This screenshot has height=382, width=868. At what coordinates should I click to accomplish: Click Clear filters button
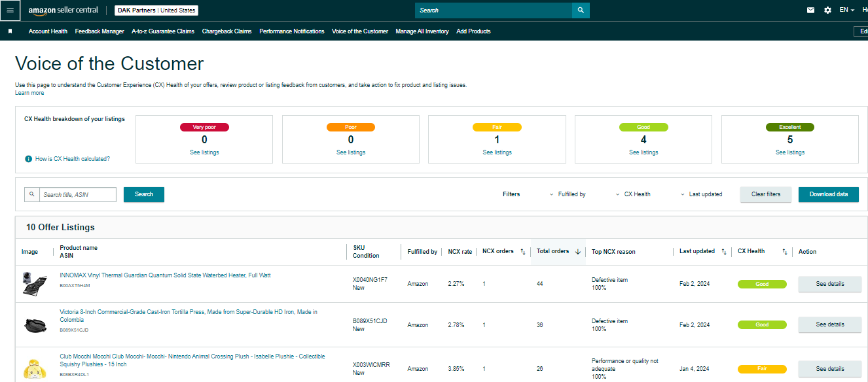[x=766, y=194]
